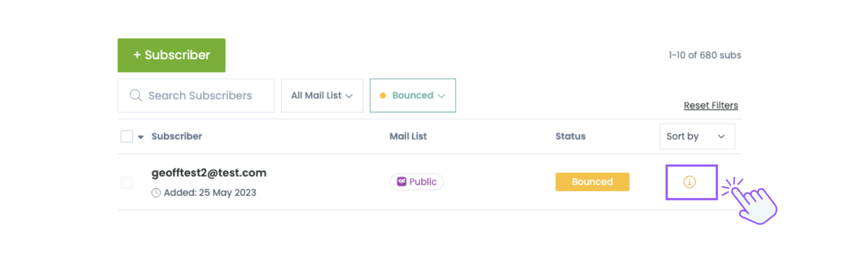
Task: Toggle the select-all subscribers checkbox
Action: pos(127,137)
